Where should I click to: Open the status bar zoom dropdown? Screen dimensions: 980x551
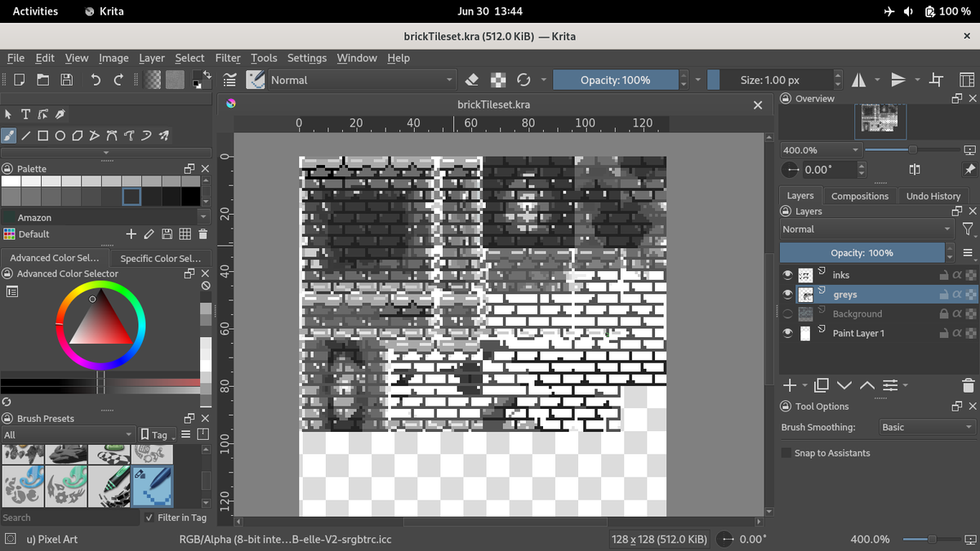[x=870, y=540]
